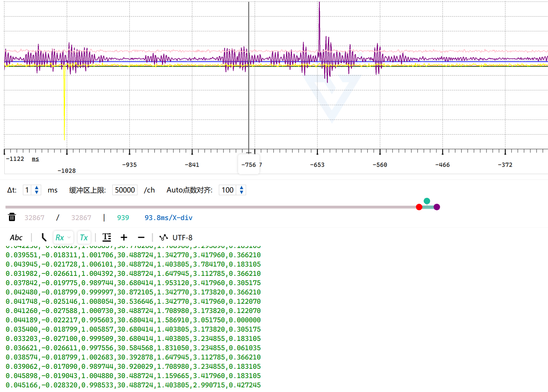Click the data row starting with 0.045898
548x392 pixels.
[133, 376]
